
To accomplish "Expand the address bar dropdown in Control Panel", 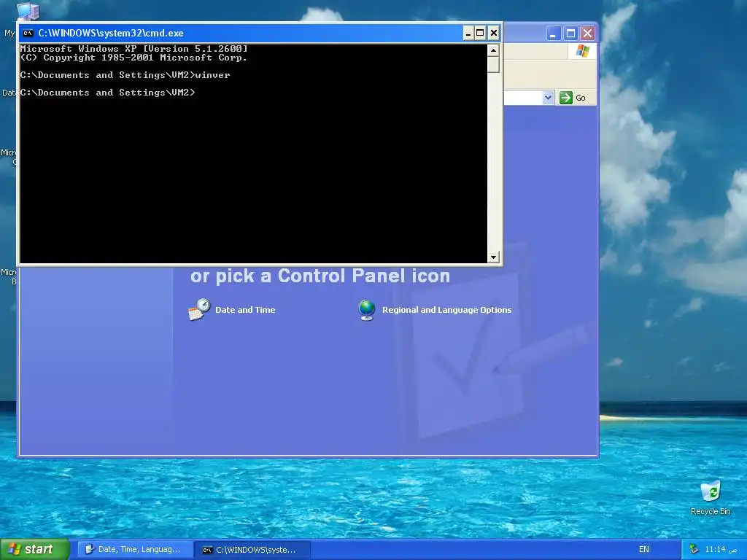I will pyautogui.click(x=548, y=98).
